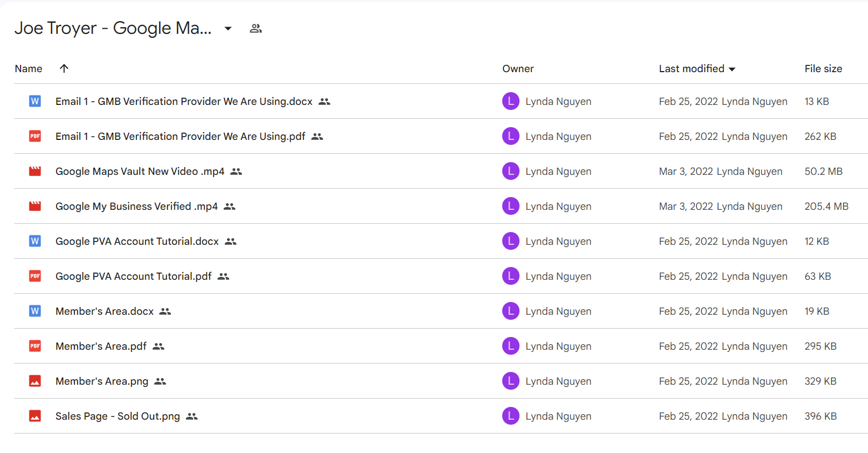
Task: Click shared icon next to Google My Business Verified
Action: click(229, 207)
